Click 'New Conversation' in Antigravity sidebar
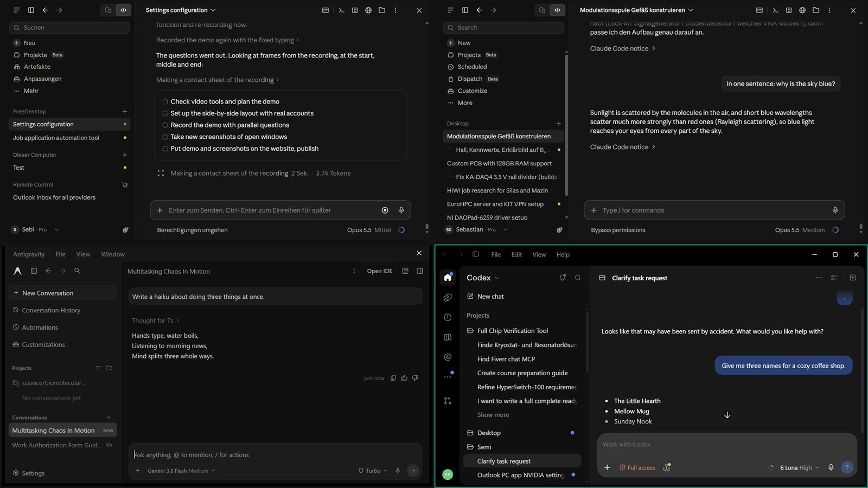 click(63, 293)
